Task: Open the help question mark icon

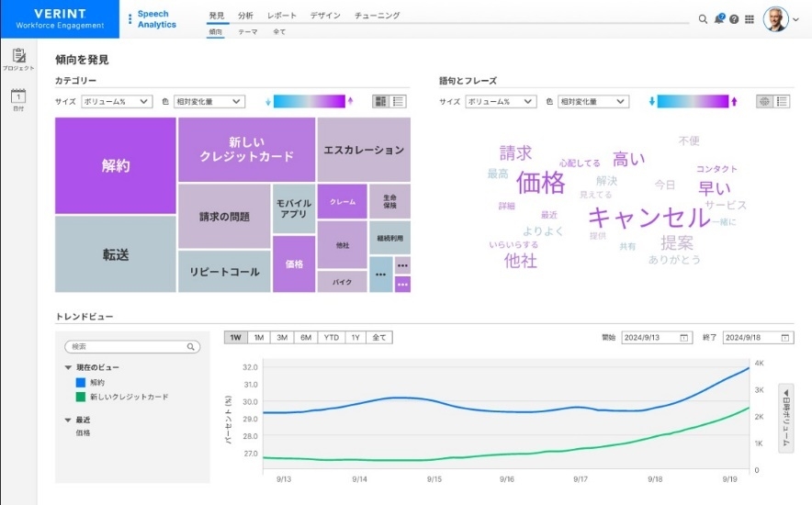Action: tap(734, 18)
